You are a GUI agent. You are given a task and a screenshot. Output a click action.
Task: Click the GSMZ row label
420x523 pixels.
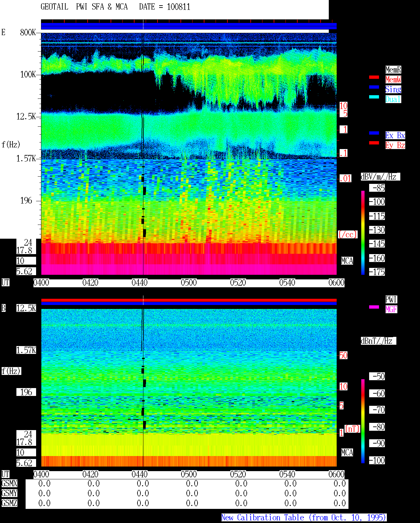click(9, 503)
